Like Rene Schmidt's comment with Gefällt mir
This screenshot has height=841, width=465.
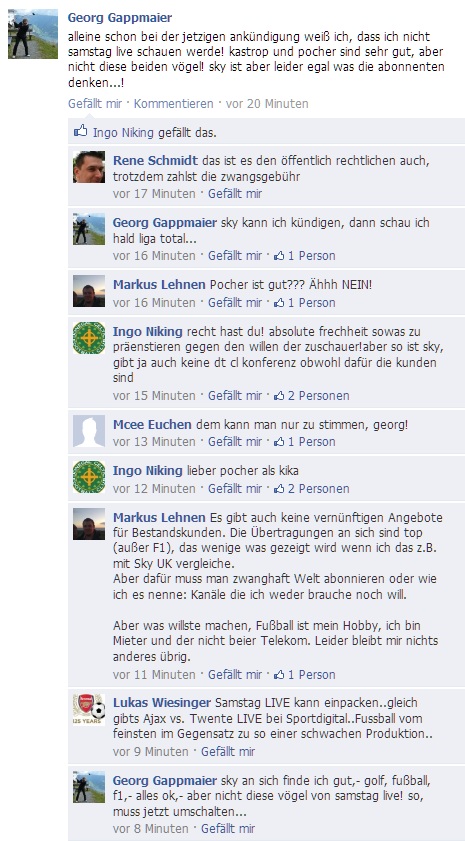pyautogui.click(x=235, y=194)
